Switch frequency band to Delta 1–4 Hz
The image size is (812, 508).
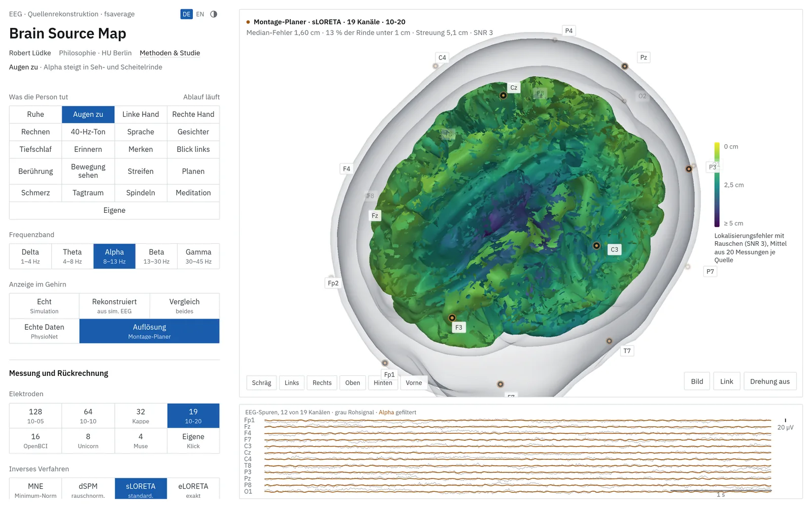(x=30, y=256)
